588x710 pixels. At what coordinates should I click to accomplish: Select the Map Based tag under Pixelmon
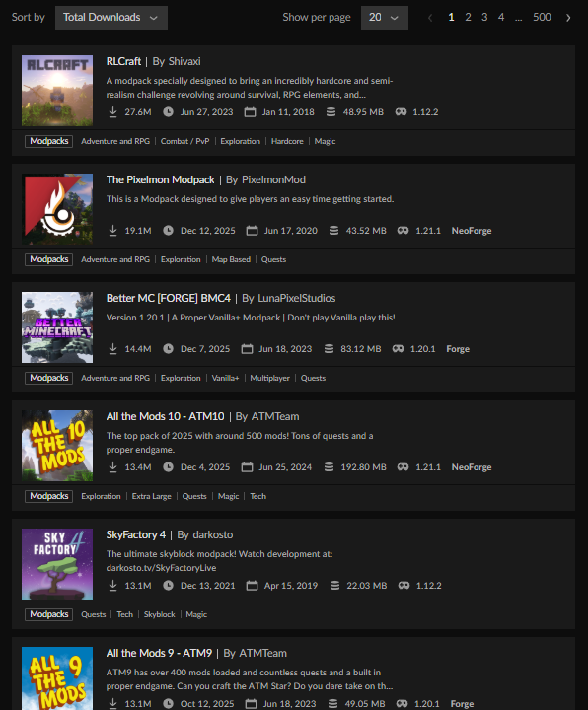[231, 259]
